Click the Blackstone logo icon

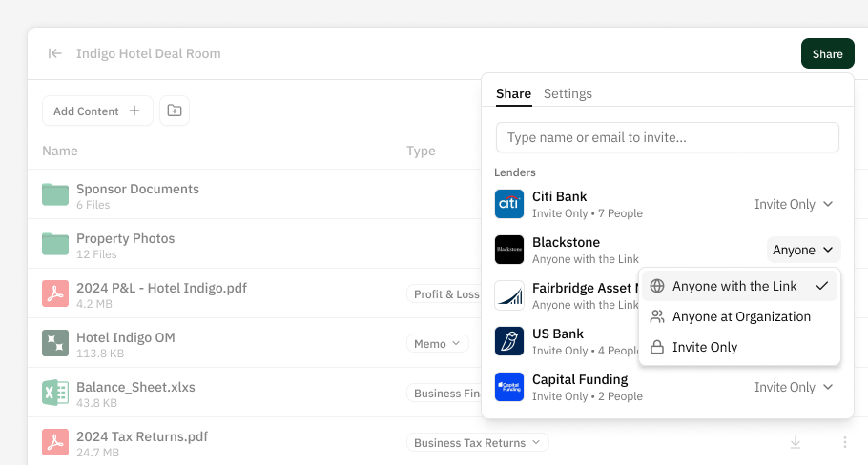point(509,250)
